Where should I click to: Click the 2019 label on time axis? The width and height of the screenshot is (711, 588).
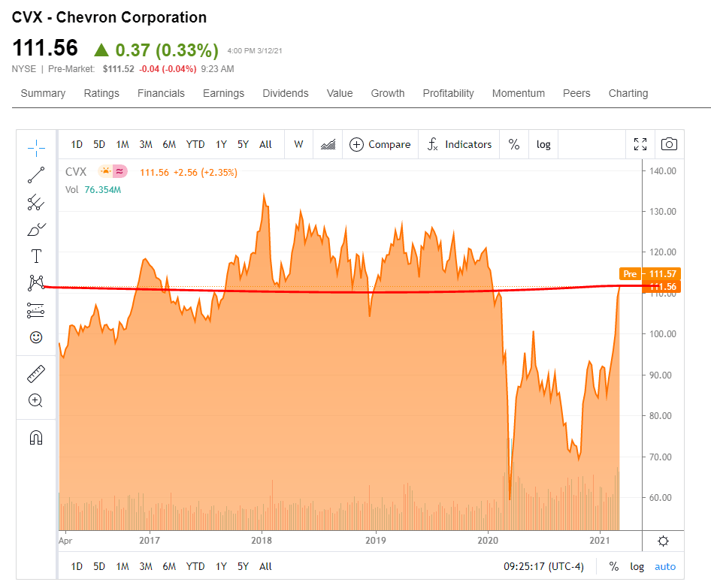click(376, 541)
